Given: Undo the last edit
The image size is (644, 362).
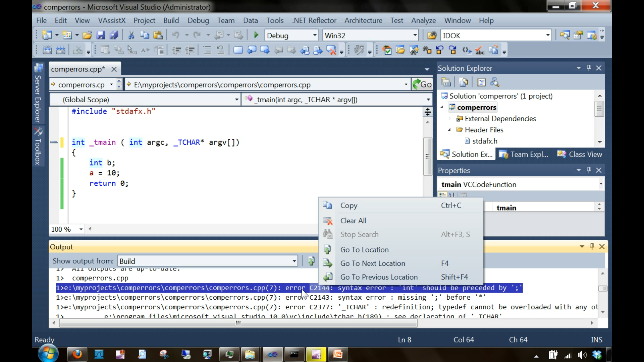Looking at the screenshot, I should pos(177,35).
